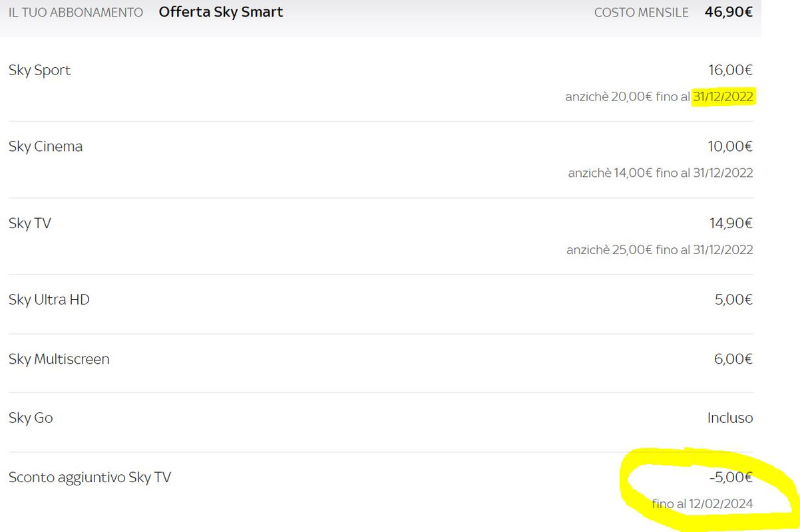The width and height of the screenshot is (800, 532).
Task: Select the Sky TV price 14,90€
Action: click(731, 223)
